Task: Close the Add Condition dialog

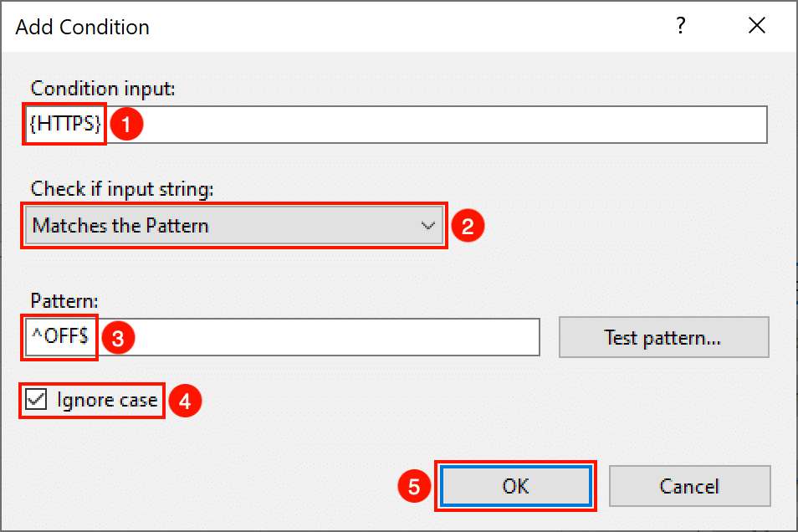Action: (757, 25)
